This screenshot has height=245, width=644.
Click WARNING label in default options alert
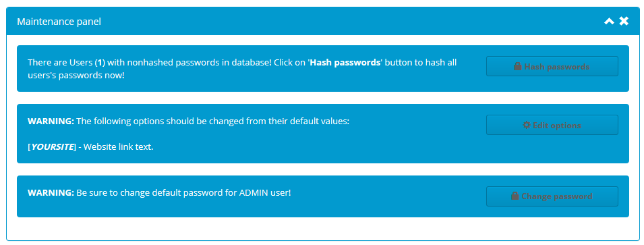tap(51, 121)
